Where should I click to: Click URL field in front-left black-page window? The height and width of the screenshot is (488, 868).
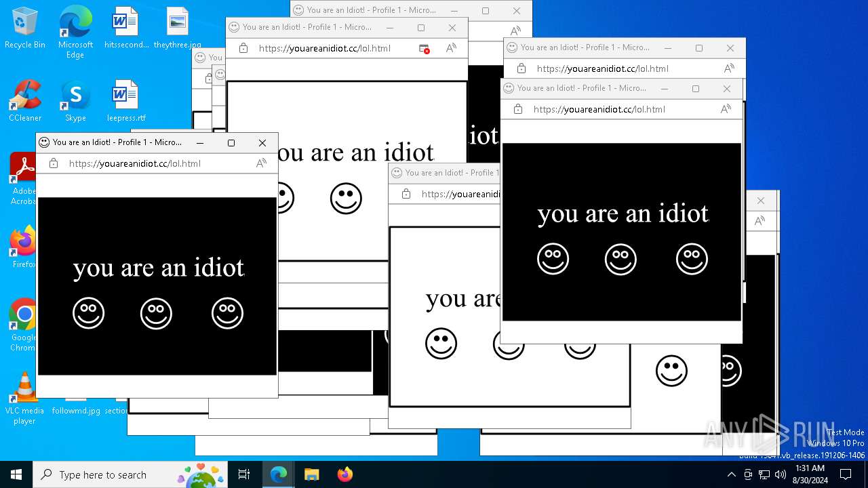pos(135,163)
